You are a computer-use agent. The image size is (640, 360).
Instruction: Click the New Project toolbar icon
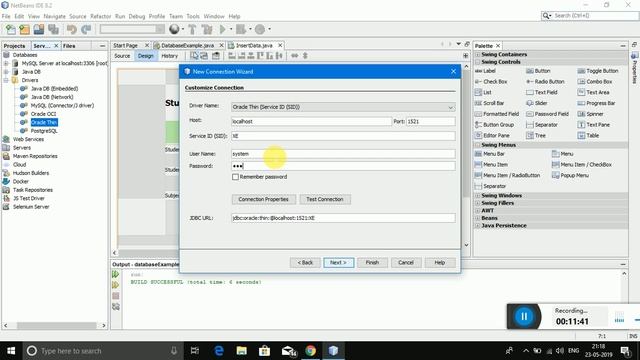click(x=24, y=29)
